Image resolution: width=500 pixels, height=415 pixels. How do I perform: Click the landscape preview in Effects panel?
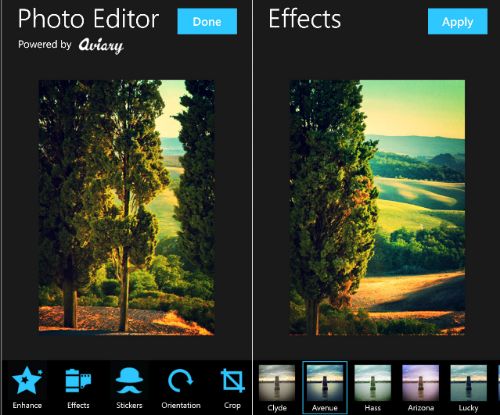377,207
